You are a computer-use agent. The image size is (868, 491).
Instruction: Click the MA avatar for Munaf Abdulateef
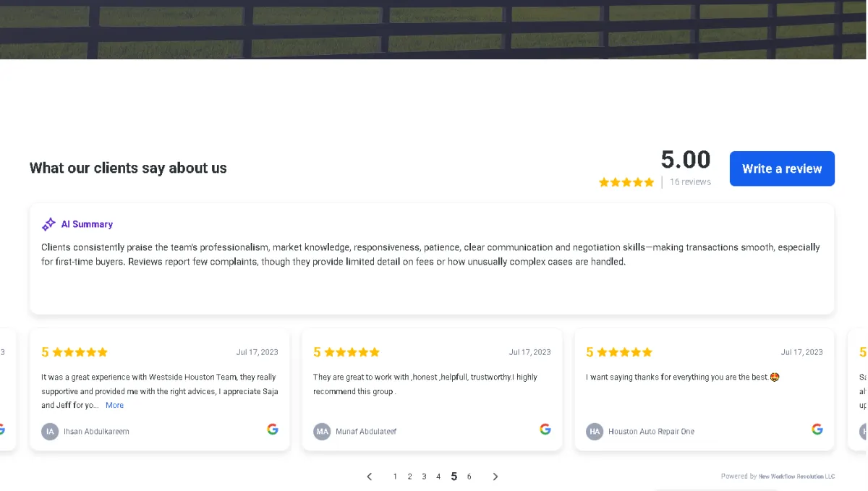(322, 432)
